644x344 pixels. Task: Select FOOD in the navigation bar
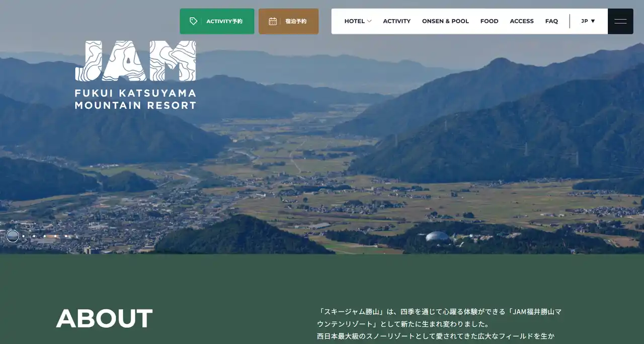point(489,21)
